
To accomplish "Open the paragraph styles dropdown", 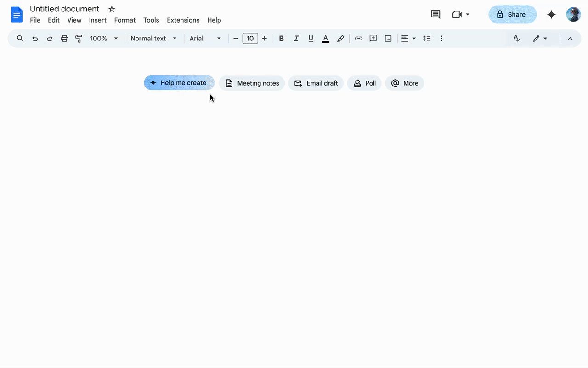I will (153, 39).
